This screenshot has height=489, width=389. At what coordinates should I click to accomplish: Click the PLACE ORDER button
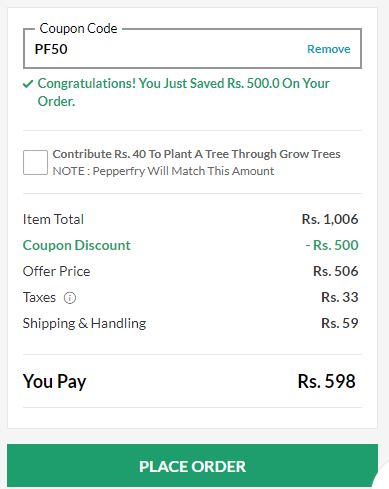pos(192,466)
